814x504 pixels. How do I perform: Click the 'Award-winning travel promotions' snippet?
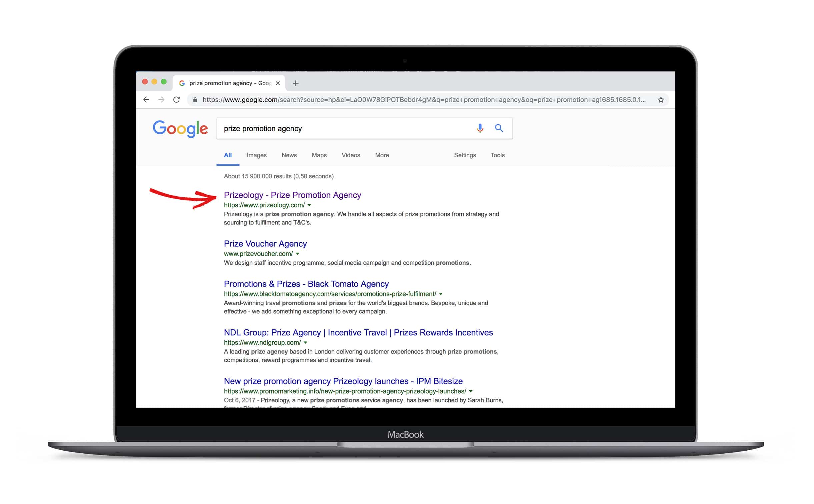(356, 307)
